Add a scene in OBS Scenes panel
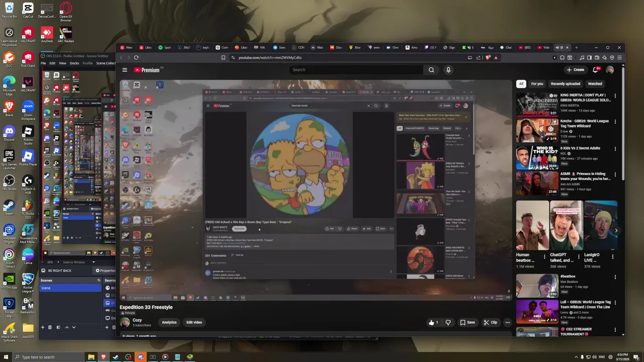Image resolution: width=644 pixels, height=362 pixels. click(x=42, y=327)
